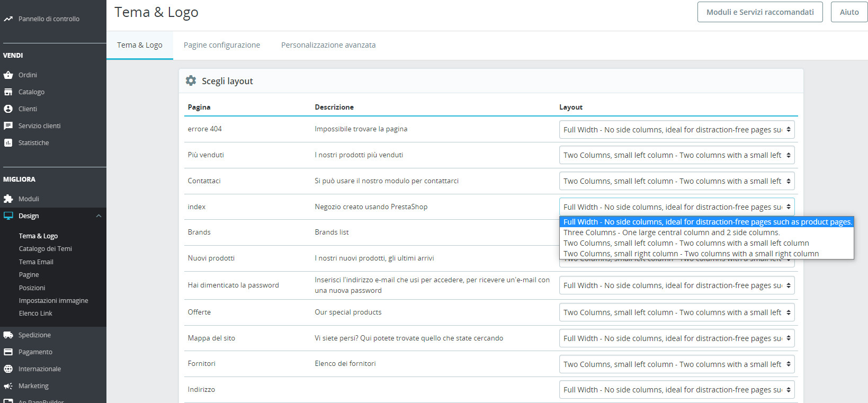Open Personalizzazione avanzata tab
The height and width of the screenshot is (403, 868).
tap(328, 45)
